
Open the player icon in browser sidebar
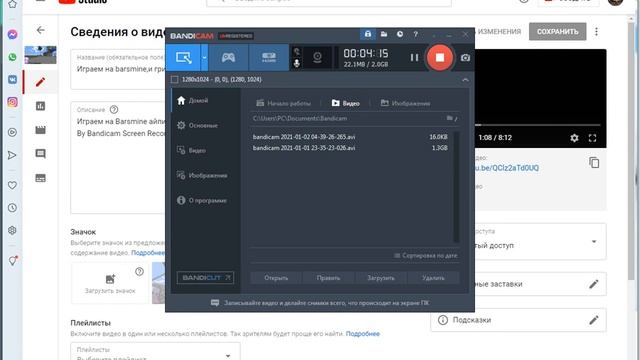click(12, 132)
